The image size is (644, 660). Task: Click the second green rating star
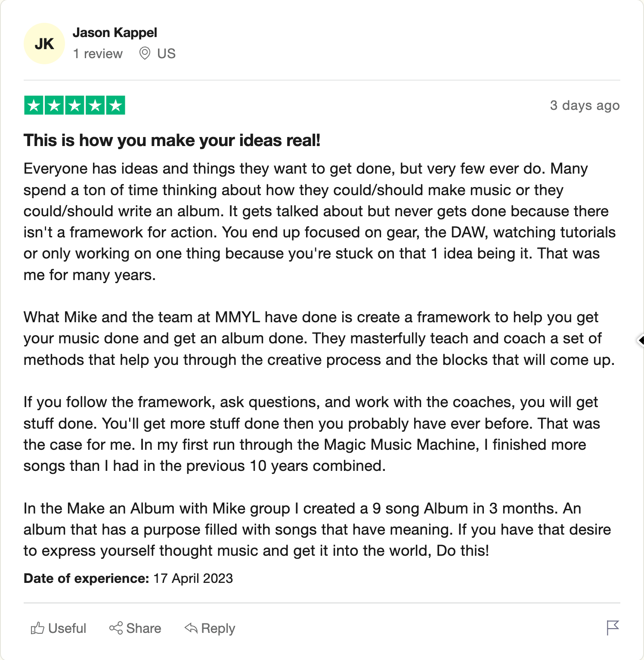coord(55,106)
